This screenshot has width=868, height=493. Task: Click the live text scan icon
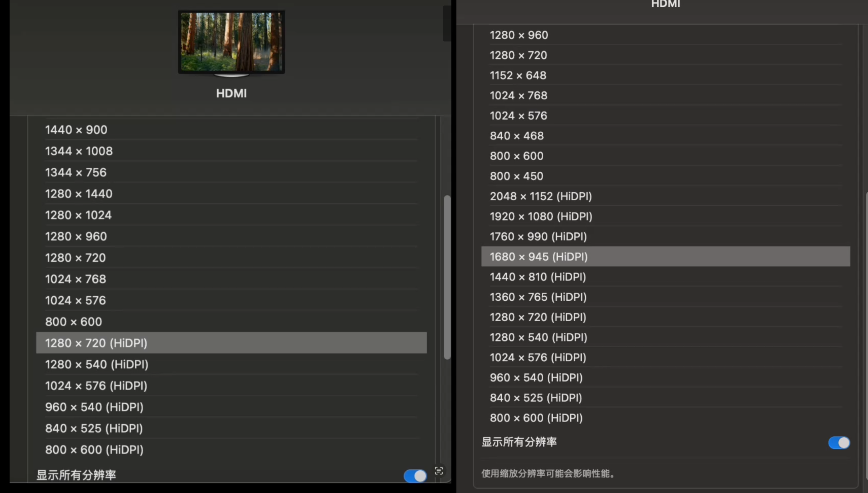(439, 471)
